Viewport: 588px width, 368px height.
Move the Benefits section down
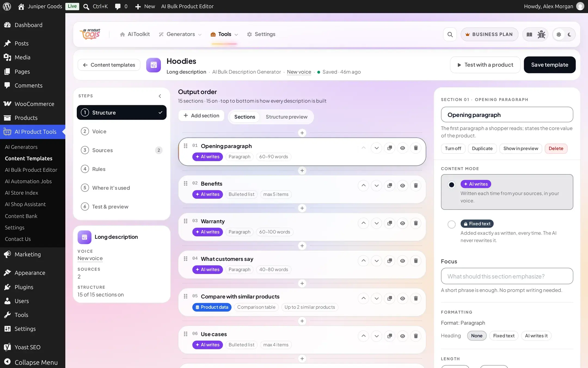click(x=376, y=186)
